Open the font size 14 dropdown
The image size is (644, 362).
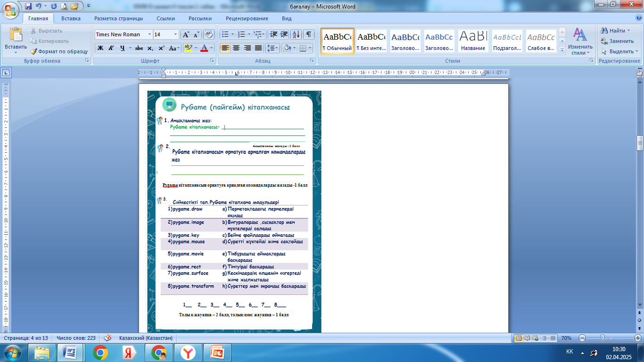click(x=176, y=34)
